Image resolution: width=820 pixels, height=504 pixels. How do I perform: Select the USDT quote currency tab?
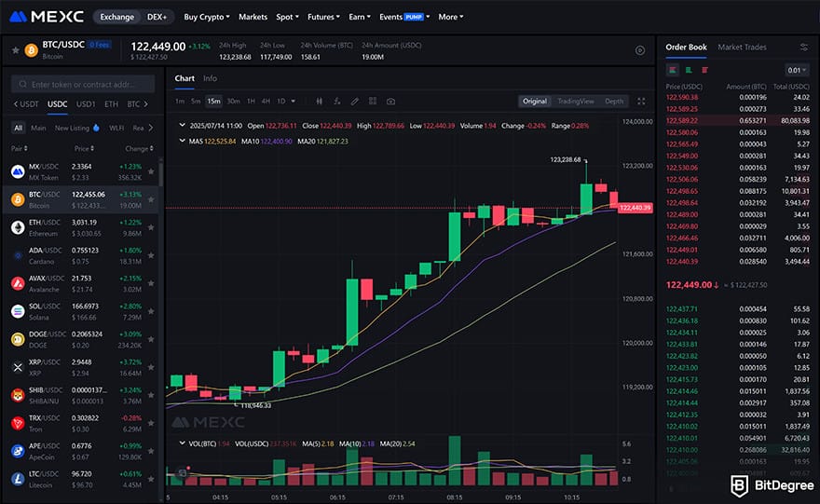point(29,104)
